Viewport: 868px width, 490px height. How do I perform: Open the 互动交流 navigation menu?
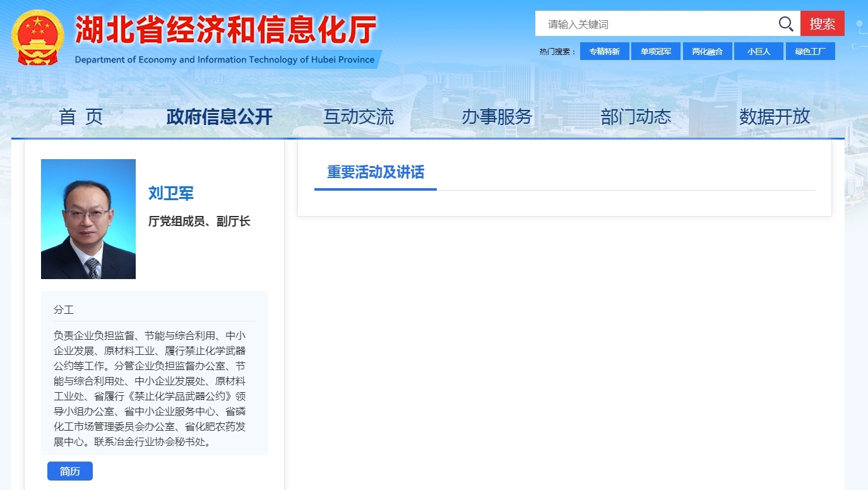pos(358,116)
